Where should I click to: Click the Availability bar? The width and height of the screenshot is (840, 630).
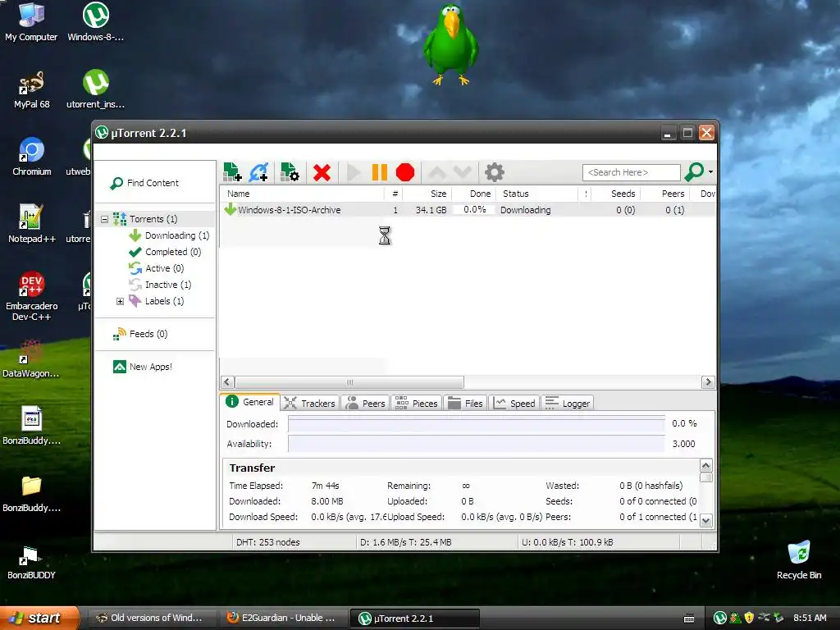tap(477, 444)
